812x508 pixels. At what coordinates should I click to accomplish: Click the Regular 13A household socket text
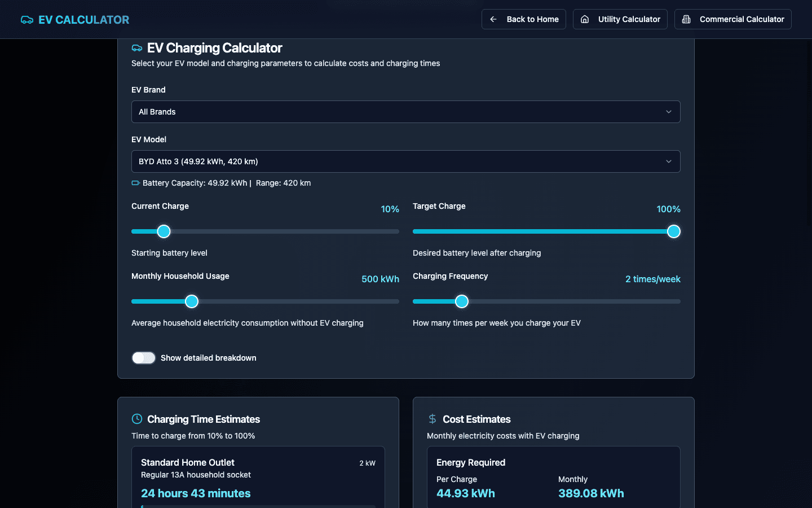(x=196, y=475)
